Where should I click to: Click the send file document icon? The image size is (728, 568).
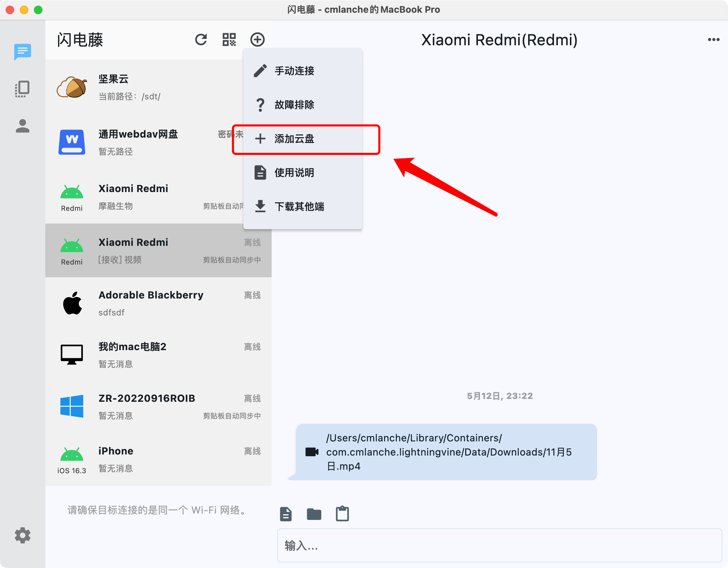coord(286,514)
